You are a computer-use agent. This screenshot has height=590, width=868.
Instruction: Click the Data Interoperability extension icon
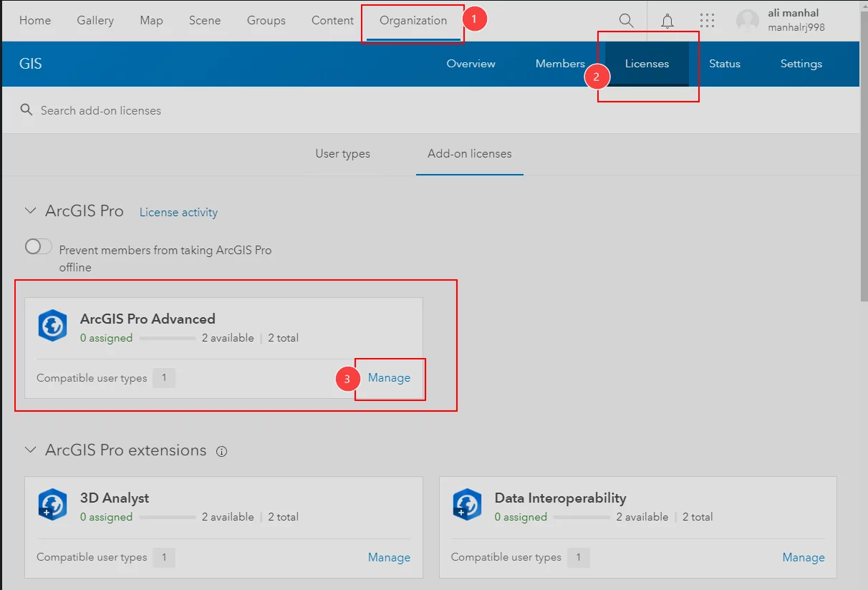[x=467, y=504]
